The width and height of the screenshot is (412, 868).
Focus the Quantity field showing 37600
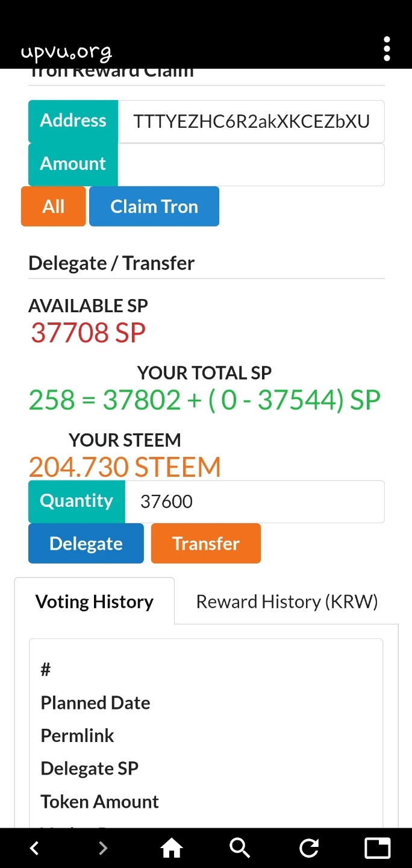[255, 501]
